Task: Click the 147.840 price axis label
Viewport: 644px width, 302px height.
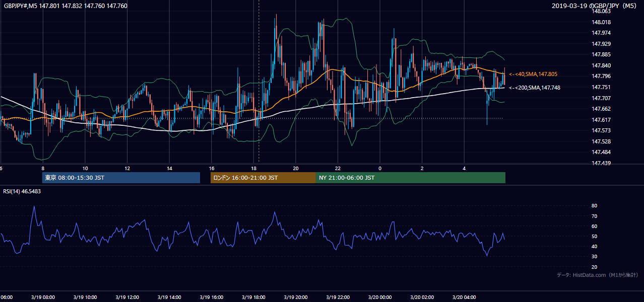Action: point(601,65)
